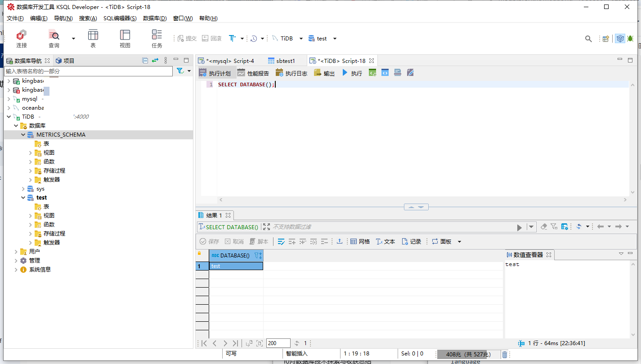Viewport: 641px width, 364px height.
Task: Open the 数据库(D) menu
Action: point(155,18)
